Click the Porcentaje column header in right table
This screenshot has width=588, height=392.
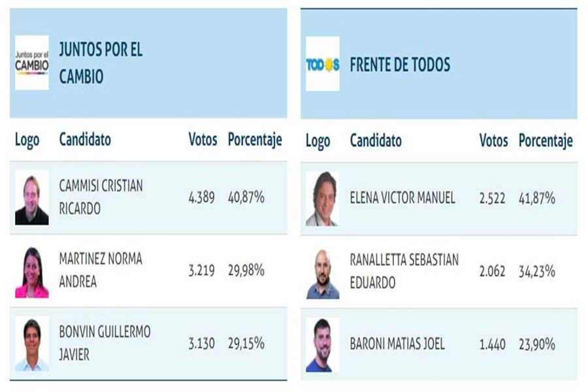coord(546,140)
